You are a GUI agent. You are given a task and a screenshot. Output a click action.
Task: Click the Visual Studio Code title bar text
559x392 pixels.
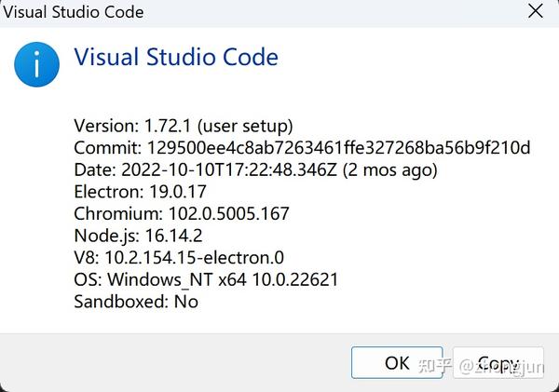click(x=74, y=12)
